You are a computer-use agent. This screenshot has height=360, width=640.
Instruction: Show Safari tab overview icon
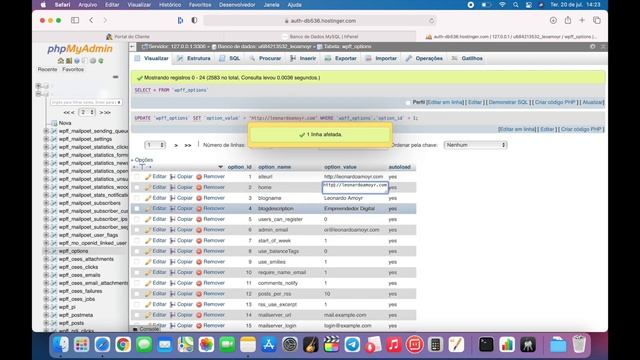597,20
